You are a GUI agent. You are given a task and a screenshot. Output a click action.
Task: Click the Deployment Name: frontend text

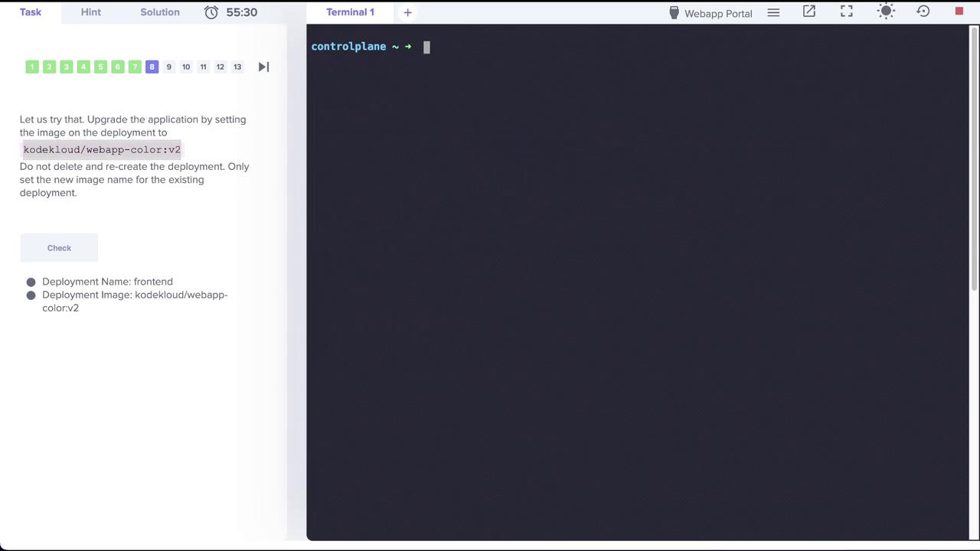(107, 282)
